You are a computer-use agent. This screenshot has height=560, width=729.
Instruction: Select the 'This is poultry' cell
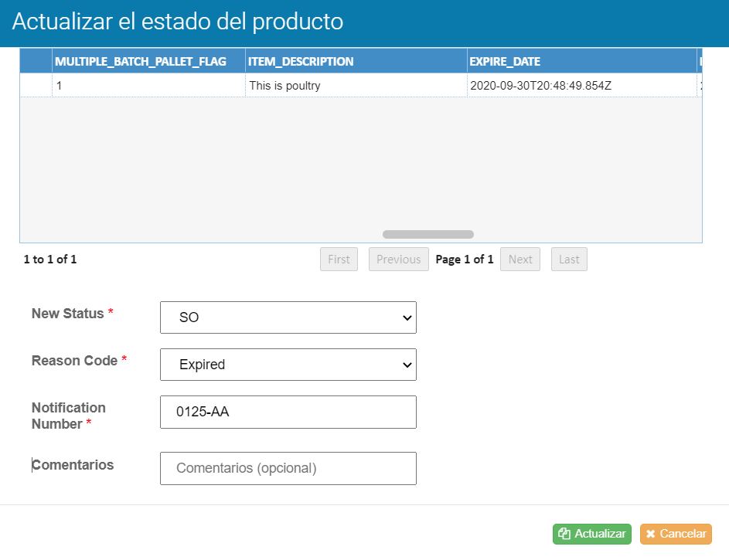(284, 86)
